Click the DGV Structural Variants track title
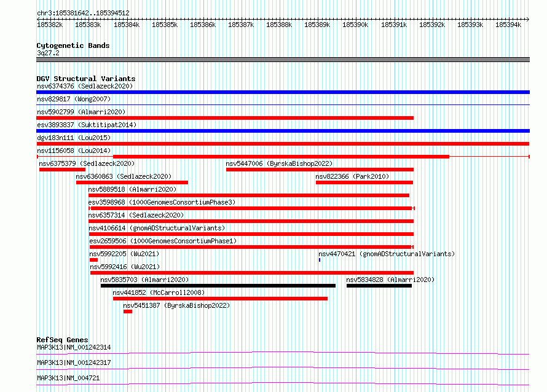The height and width of the screenshot is (392, 547). (x=86, y=79)
